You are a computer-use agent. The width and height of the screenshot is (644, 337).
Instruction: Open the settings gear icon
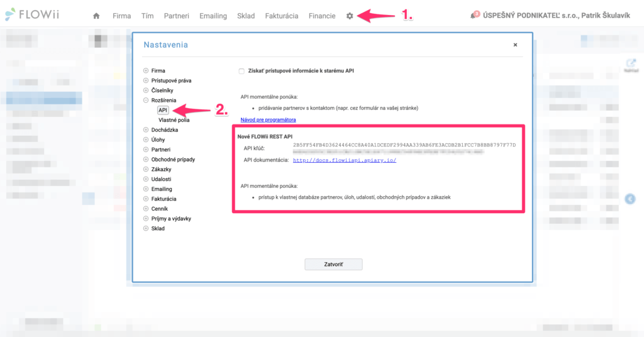pyautogui.click(x=350, y=16)
